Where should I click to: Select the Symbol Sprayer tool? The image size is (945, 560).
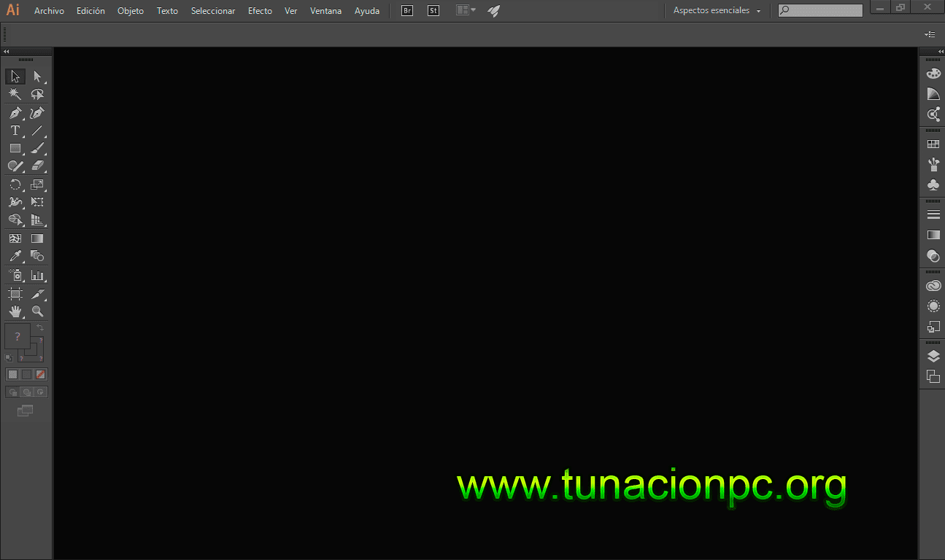tap(15, 275)
